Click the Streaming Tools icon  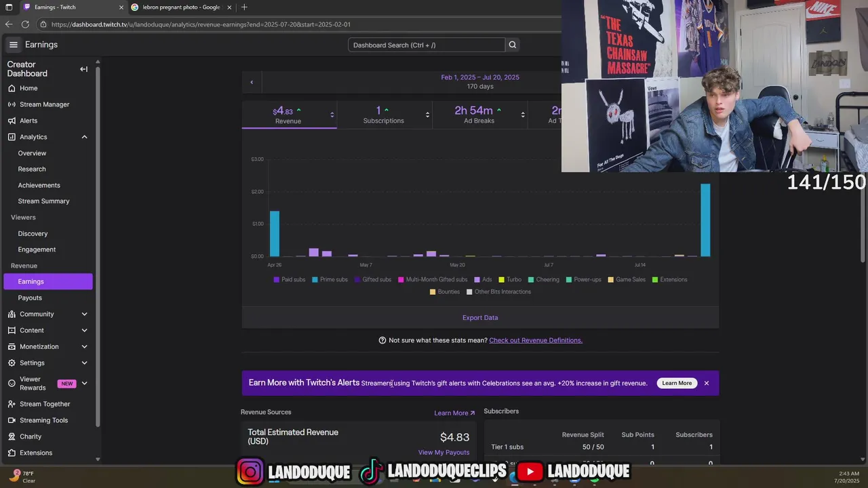12,420
